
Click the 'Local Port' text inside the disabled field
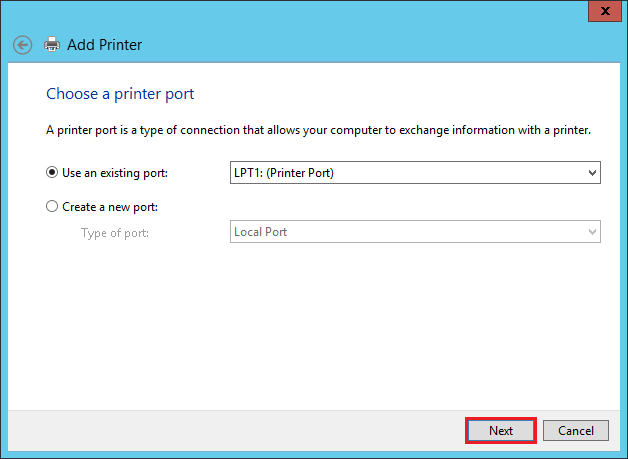(260, 232)
